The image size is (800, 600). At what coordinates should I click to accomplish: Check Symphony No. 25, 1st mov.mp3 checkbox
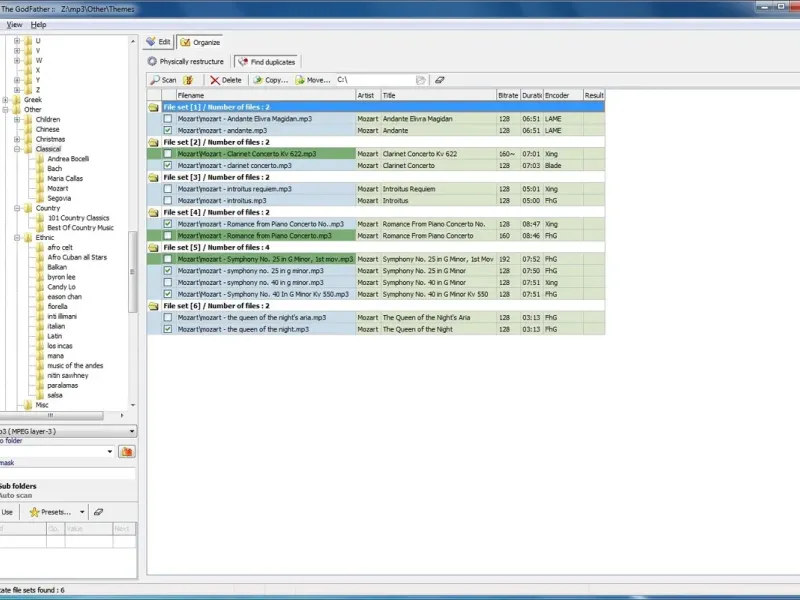[x=168, y=259]
